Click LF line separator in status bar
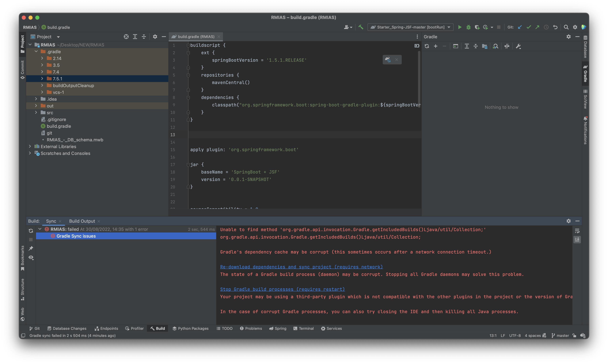The width and height of the screenshot is (608, 364). coord(503,335)
